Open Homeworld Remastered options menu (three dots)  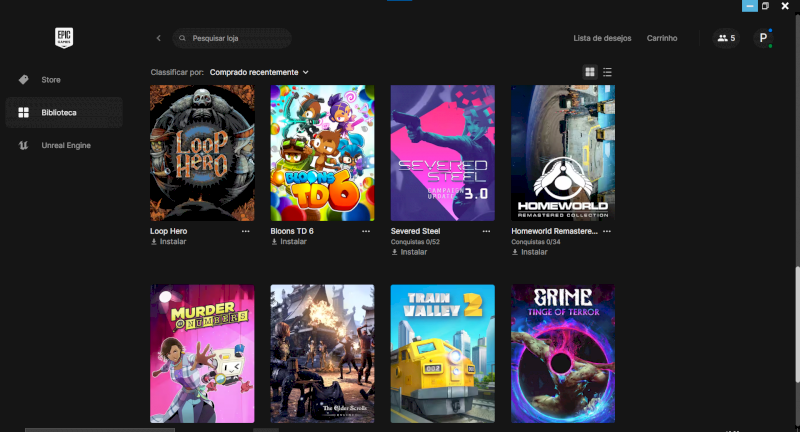click(x=607, y=231)
